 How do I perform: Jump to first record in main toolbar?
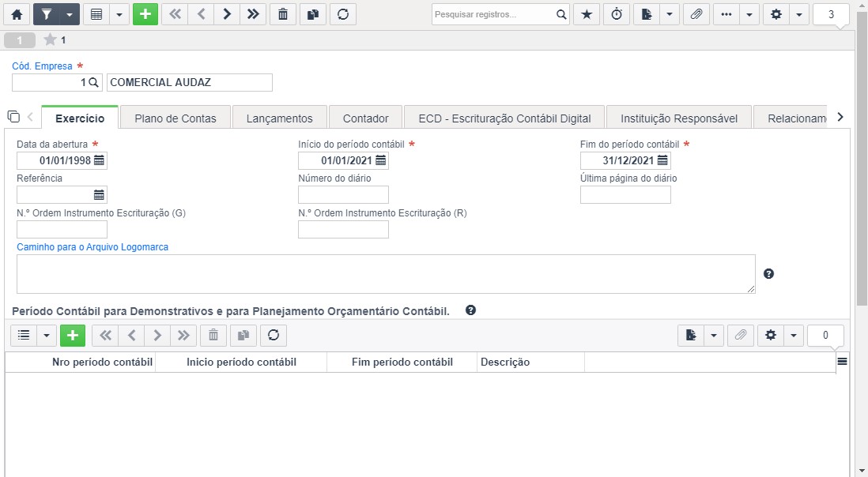coord(175,14)
